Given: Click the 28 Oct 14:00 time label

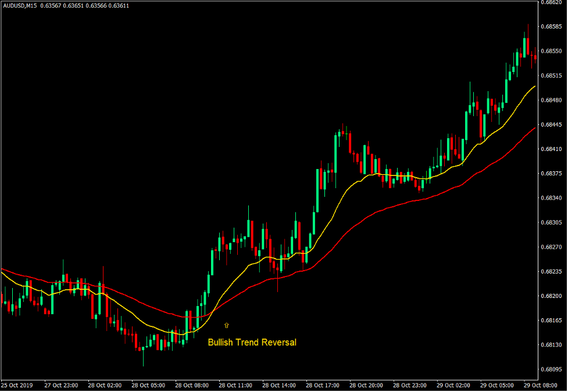Looking at the screenshot, I should coord(279,385).
